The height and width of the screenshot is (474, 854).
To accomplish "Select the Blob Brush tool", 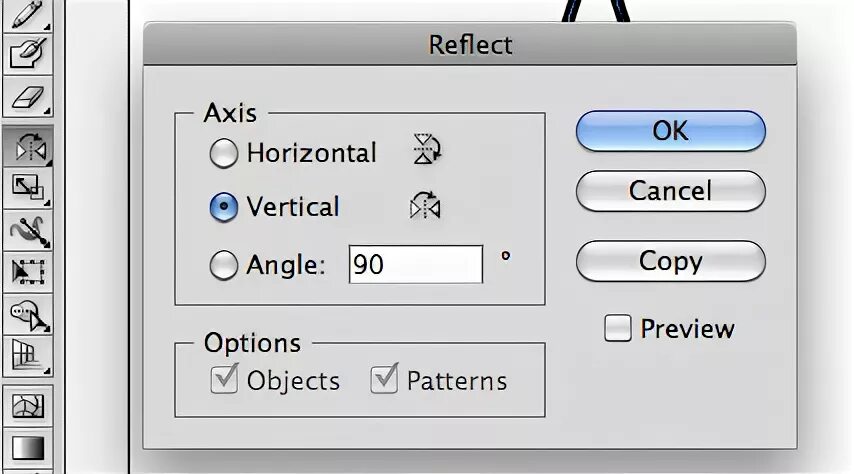I will click(27, 54).
